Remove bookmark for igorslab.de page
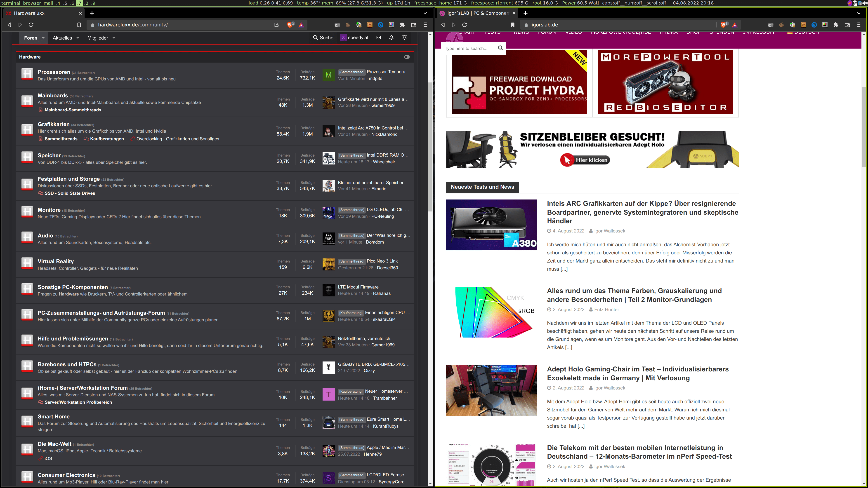 click(x=512, y=25)
